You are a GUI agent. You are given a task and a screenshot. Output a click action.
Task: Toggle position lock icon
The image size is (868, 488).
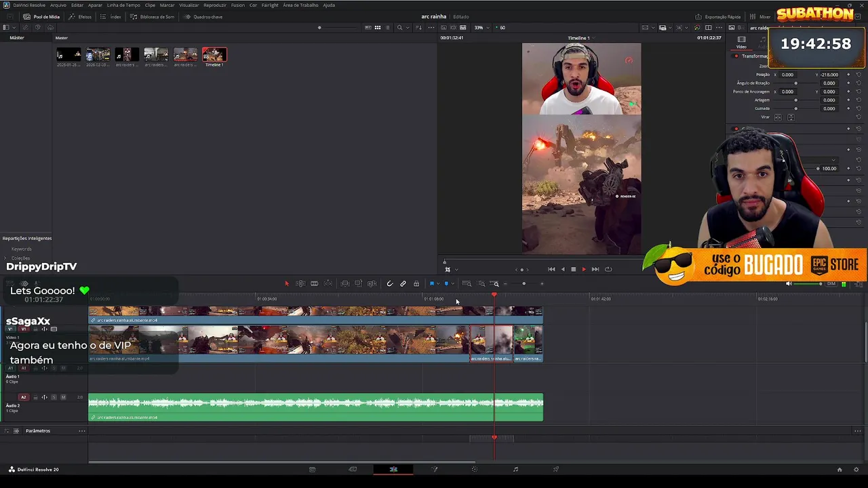pos(416,283)
